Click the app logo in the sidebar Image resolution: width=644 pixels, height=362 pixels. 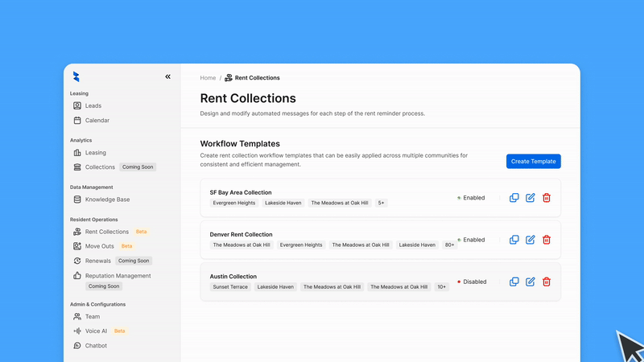76,76
